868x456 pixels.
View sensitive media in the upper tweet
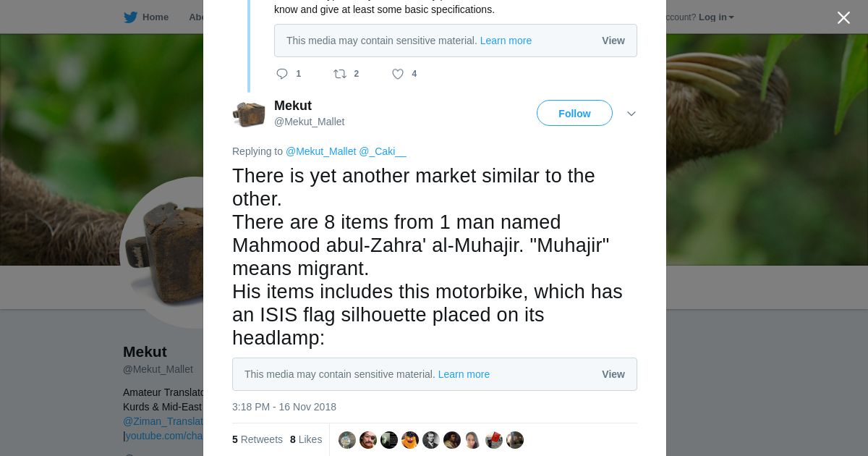(x=613, y=41)
